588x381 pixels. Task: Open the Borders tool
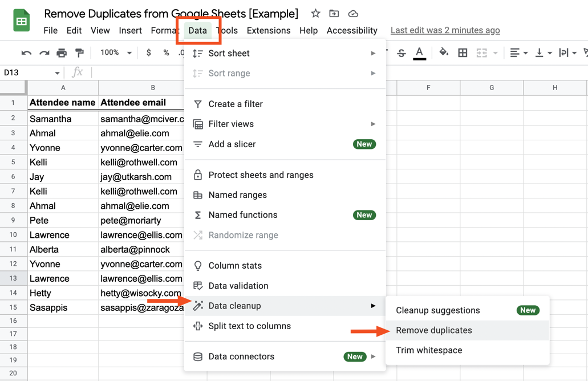click(463, 52)
